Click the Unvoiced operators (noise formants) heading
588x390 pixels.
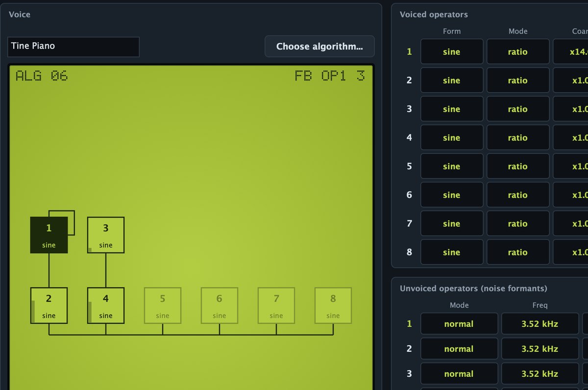click(x=473, y=288)
